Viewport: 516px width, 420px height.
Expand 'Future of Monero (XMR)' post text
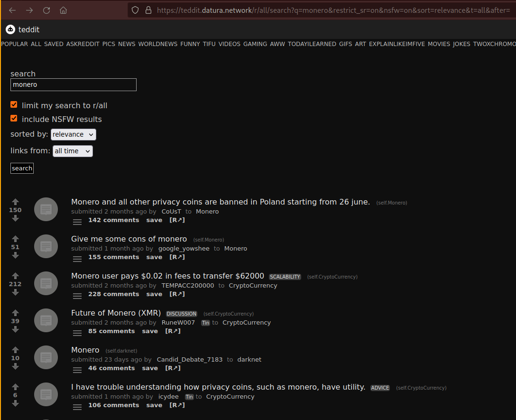[77, 333]
